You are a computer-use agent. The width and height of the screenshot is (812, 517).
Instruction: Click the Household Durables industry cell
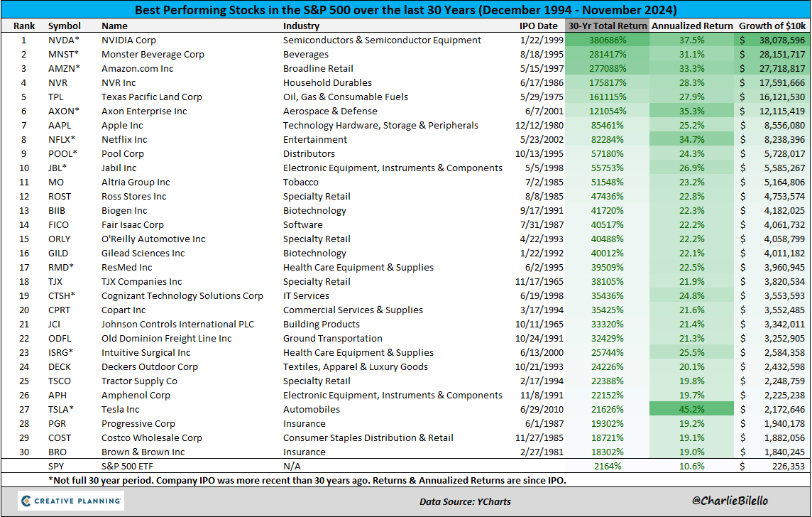pyautogui.click(x=327, y=82)
